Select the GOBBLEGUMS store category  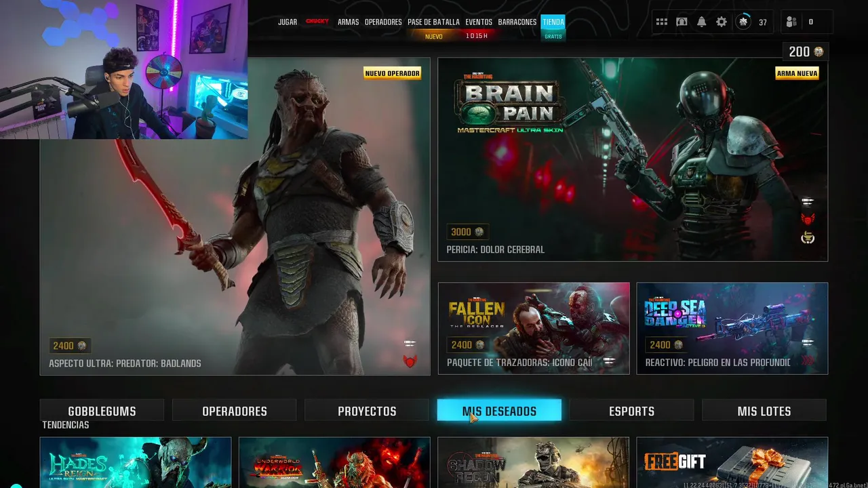click(x=102, y=411)
